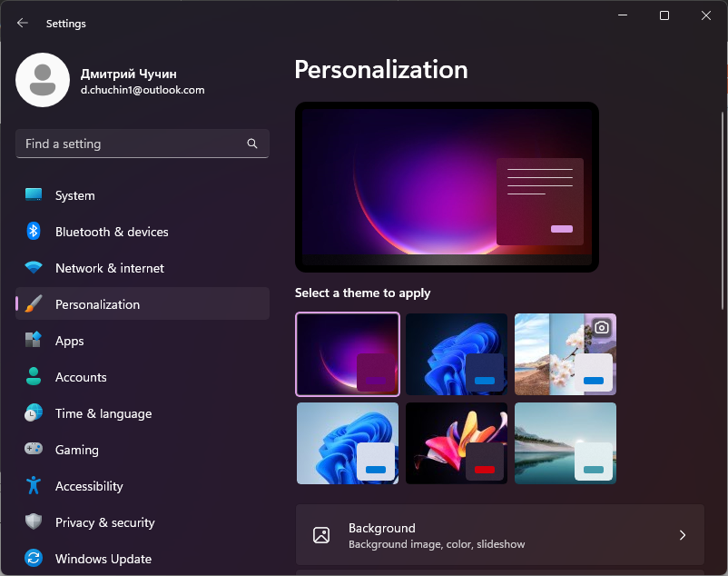
Task: Apply the colorful flower dark theme
Action: pyautogui.click(x=457, y=443)
